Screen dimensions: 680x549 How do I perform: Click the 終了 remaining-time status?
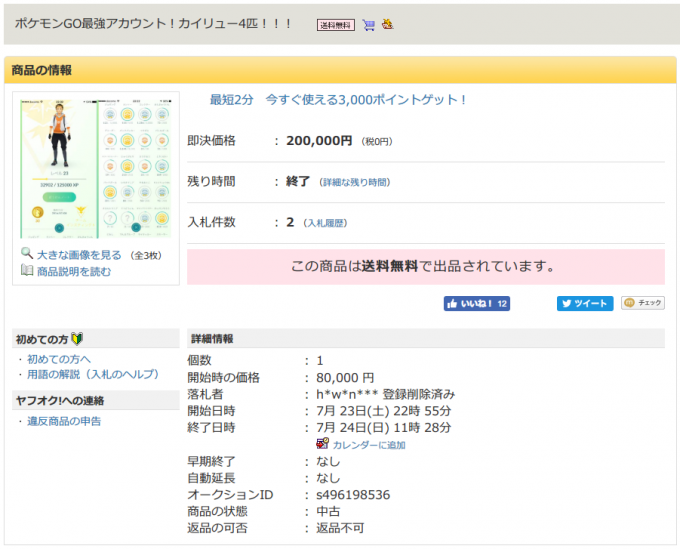298,182
